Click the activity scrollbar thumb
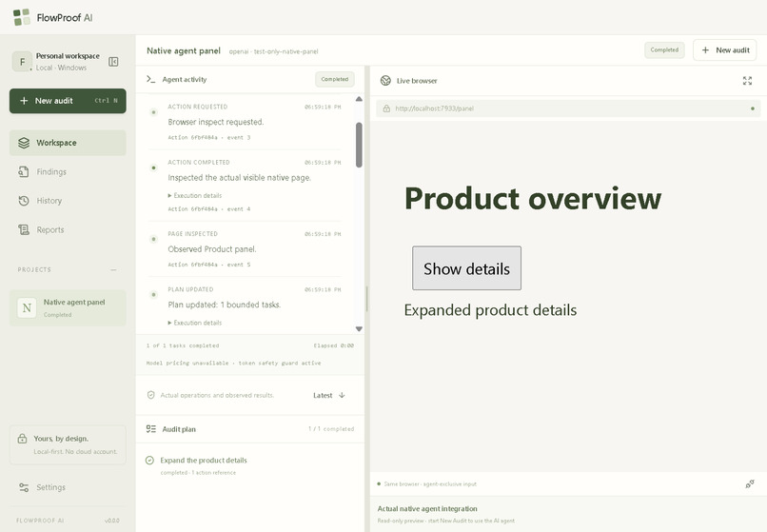 tap(359, 145)
